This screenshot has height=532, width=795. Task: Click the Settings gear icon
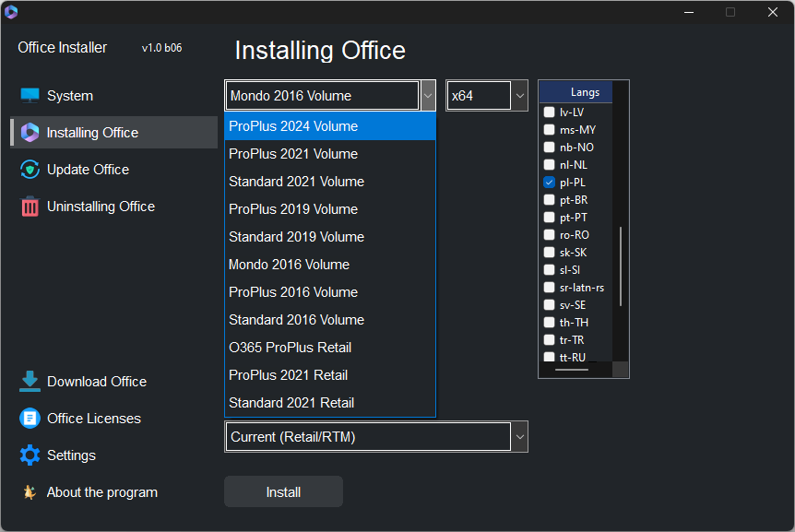point(30,455)
